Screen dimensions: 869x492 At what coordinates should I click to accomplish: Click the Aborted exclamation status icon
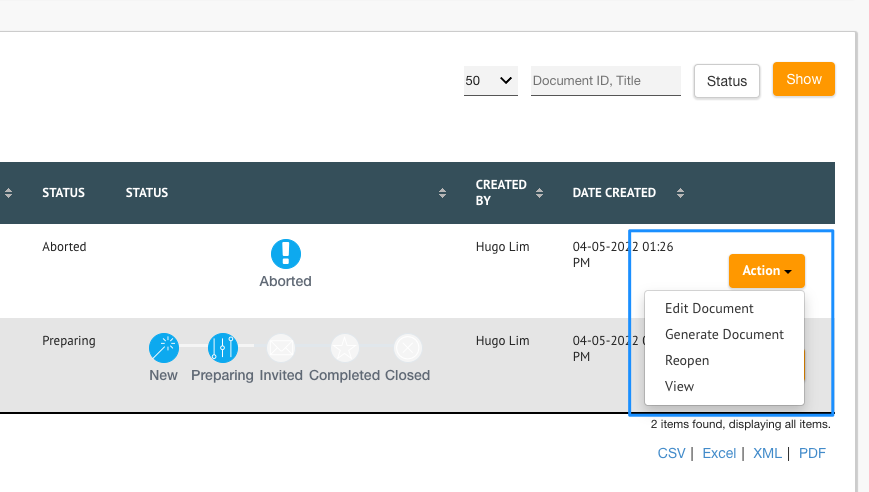point(285,253)
